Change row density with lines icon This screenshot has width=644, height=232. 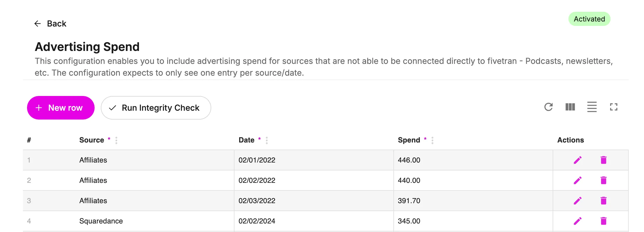click(592, 107)
